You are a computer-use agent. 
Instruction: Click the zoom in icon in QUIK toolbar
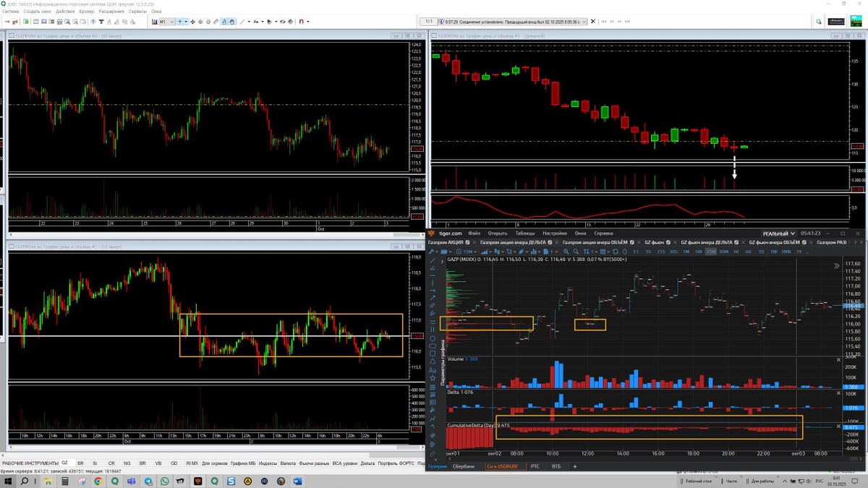(200, 22)
